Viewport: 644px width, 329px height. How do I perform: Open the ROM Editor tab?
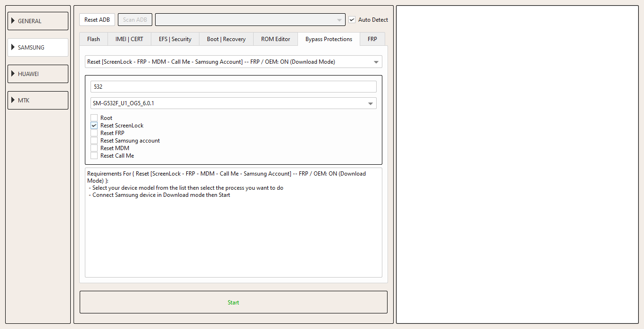(x=276, y=39)
